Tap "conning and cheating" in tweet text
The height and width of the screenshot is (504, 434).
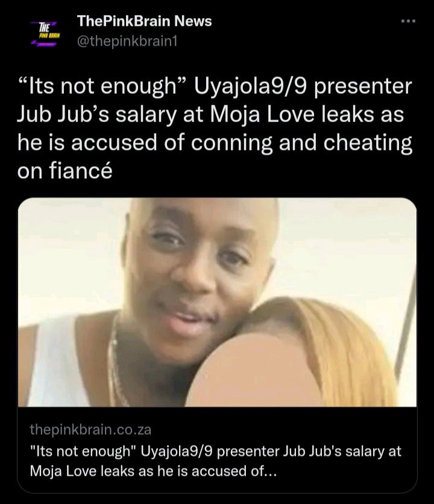(301, 143)
